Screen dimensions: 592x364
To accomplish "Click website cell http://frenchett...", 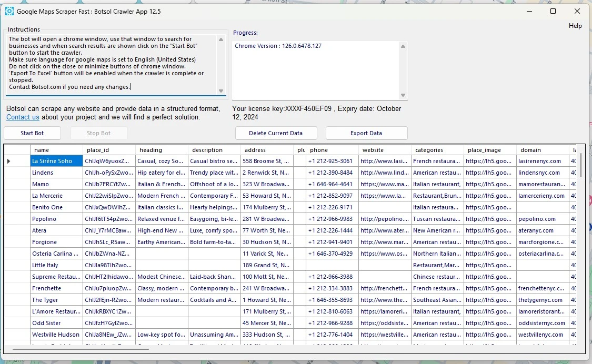I will [385, 288].
